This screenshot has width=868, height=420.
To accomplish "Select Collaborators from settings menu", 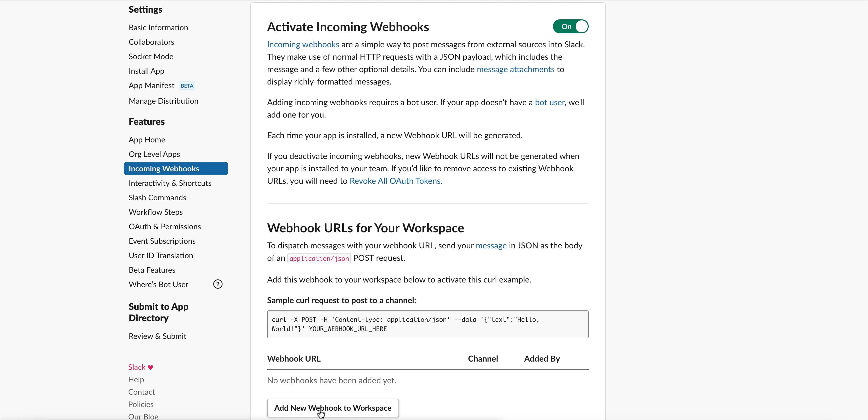I will 151,42.
